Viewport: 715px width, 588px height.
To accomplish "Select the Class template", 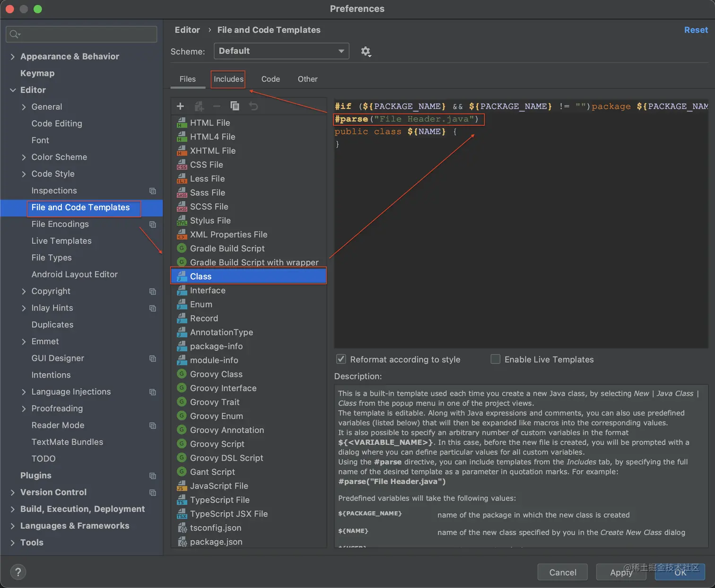I will click(x=248, y=276).
